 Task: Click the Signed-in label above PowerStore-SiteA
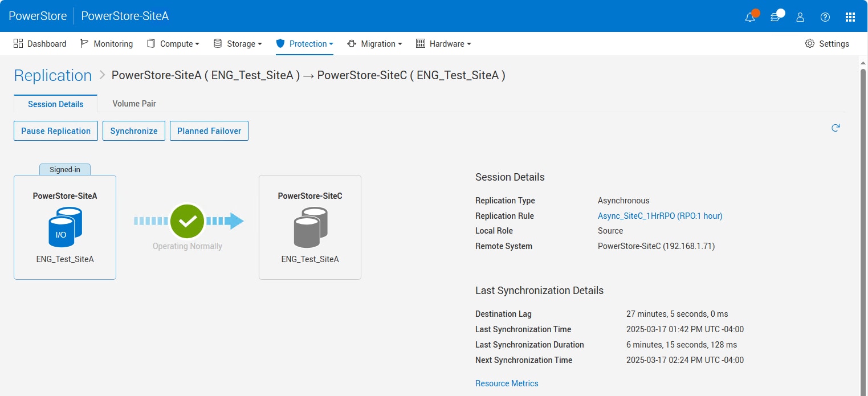click(x=65, y=169)
